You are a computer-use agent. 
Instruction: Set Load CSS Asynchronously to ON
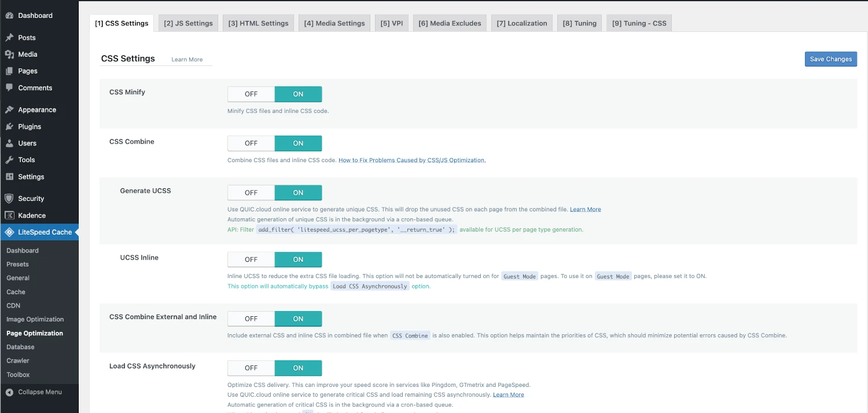(298, 368)
